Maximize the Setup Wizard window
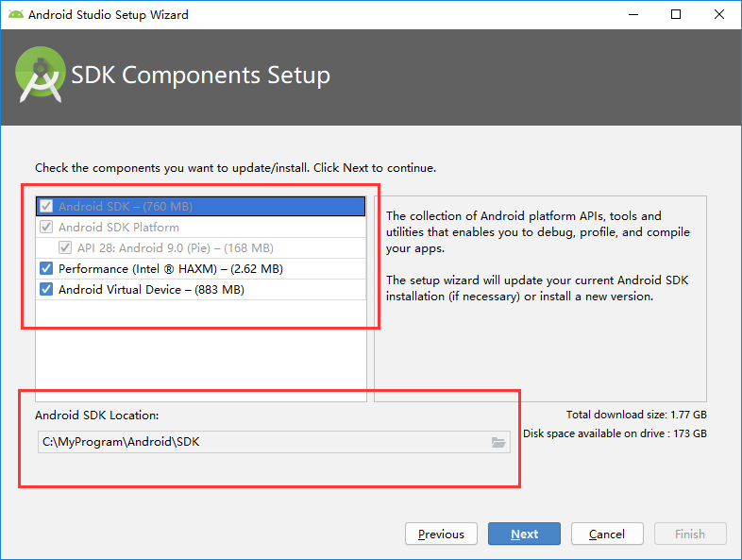742x560 pixels. point(676,15)
